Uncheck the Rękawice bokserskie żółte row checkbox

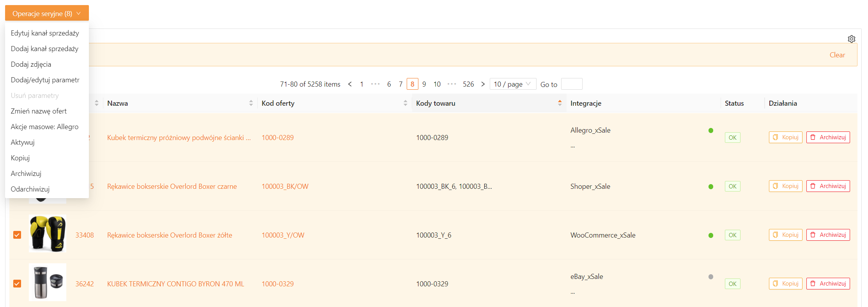point(17,235)
